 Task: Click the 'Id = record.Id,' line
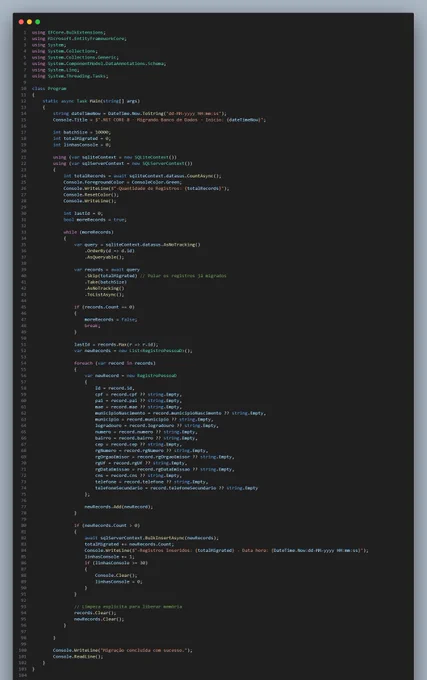click(x=115, y=388)
